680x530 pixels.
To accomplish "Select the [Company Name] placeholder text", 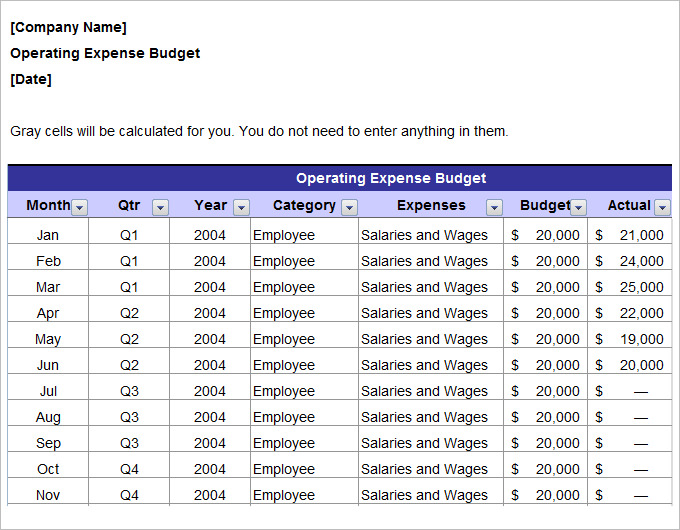I will click(68, 27).
